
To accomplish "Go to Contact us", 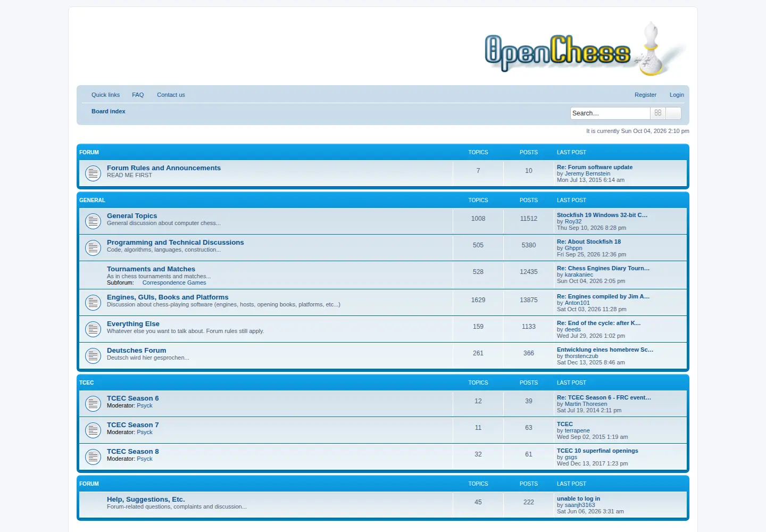I will [x=171, y=95].
